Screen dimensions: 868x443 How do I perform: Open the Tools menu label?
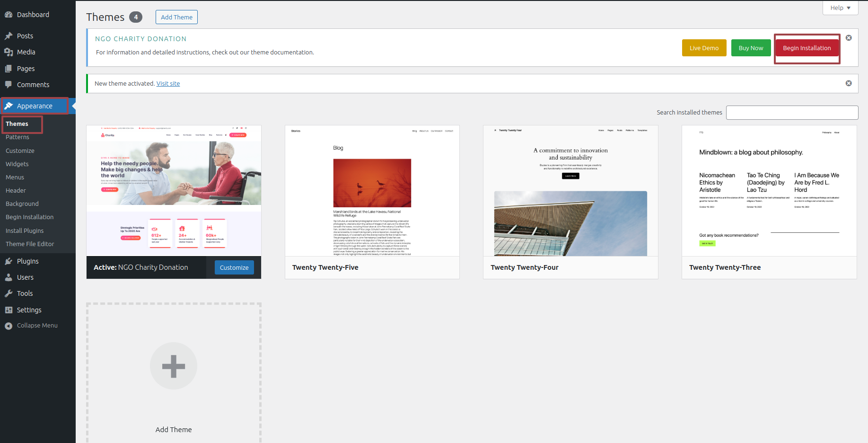pyautogui.click(x=25, y=293)
